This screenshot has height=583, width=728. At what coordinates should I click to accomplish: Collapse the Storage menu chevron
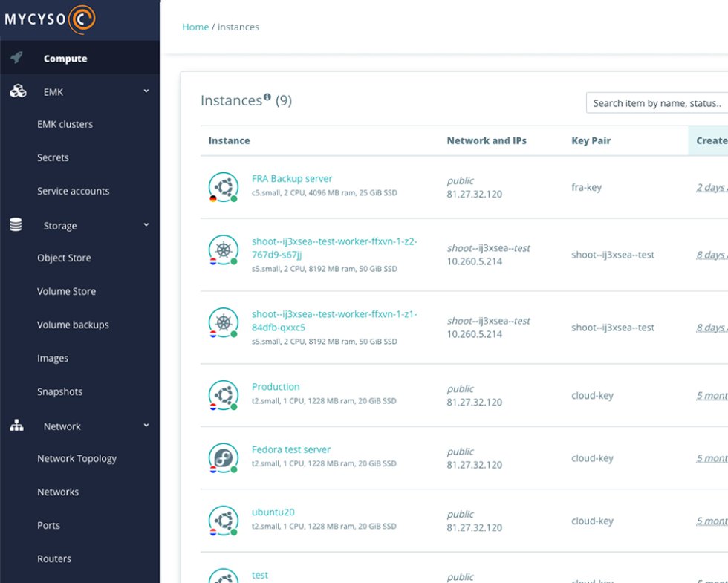[x=146, y=224]
